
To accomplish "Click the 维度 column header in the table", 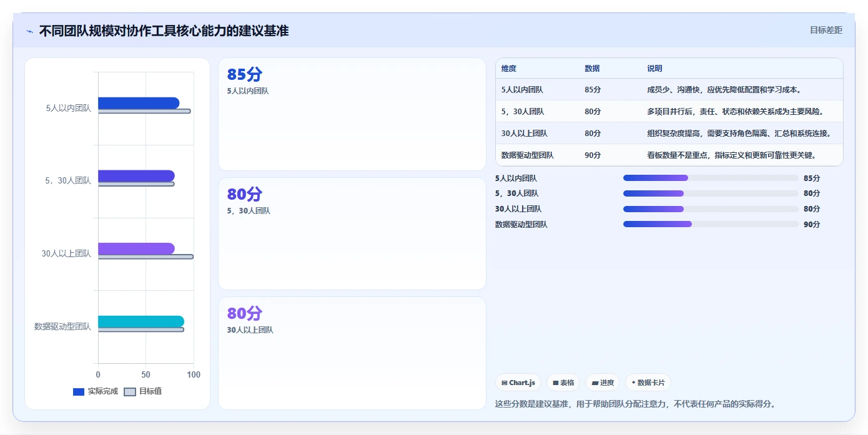I will [x=509, y=69].
